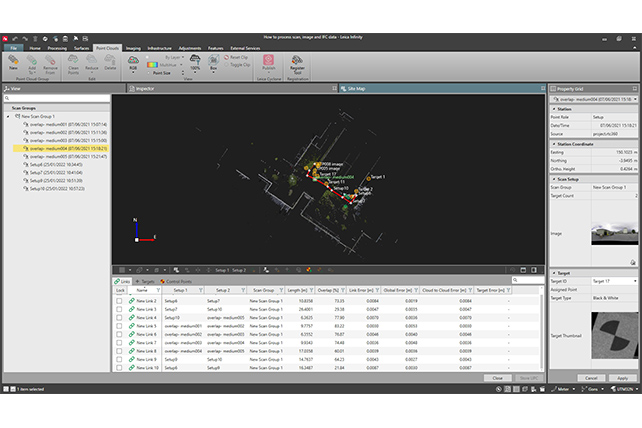
Task: Check the lock box for New Link 5
Action: pos(118,326)
